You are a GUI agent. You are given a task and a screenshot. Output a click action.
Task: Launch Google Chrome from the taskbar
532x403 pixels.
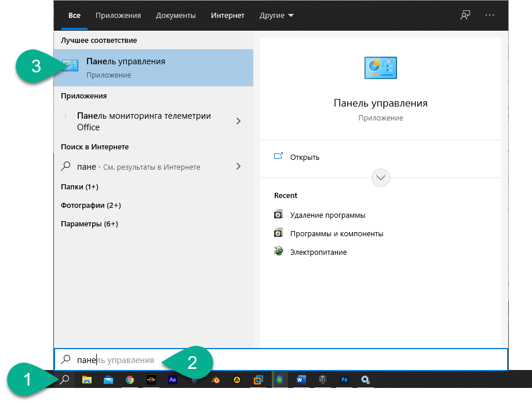coord(130,380)
